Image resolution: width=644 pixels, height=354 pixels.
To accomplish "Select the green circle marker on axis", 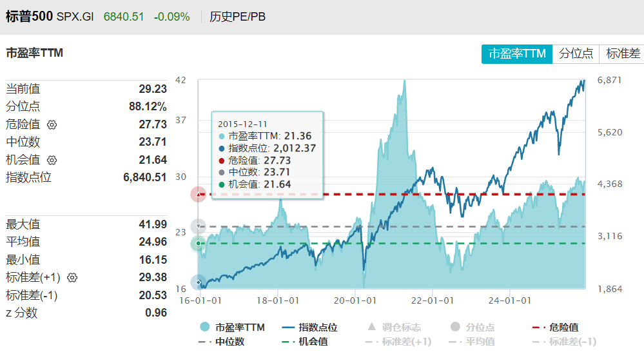I will click(199, 244).
